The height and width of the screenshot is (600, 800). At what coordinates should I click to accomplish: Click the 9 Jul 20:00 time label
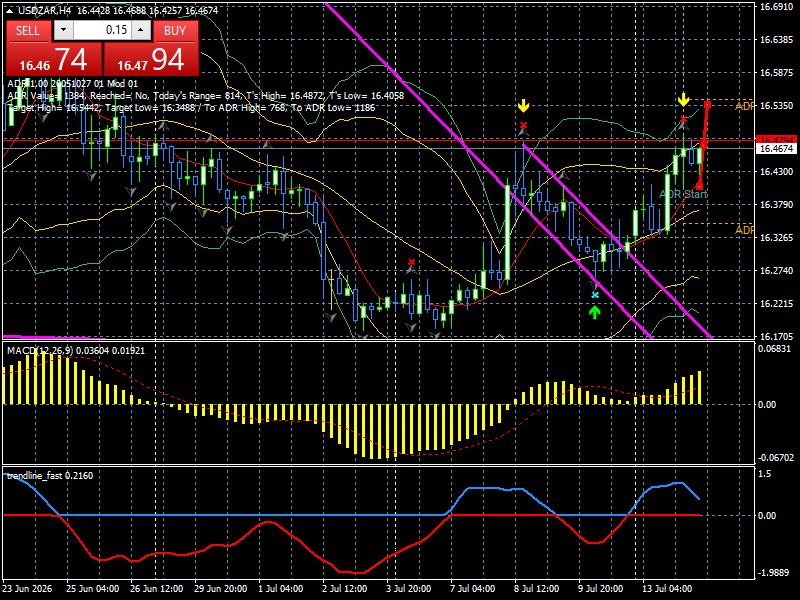coord(601,588)
